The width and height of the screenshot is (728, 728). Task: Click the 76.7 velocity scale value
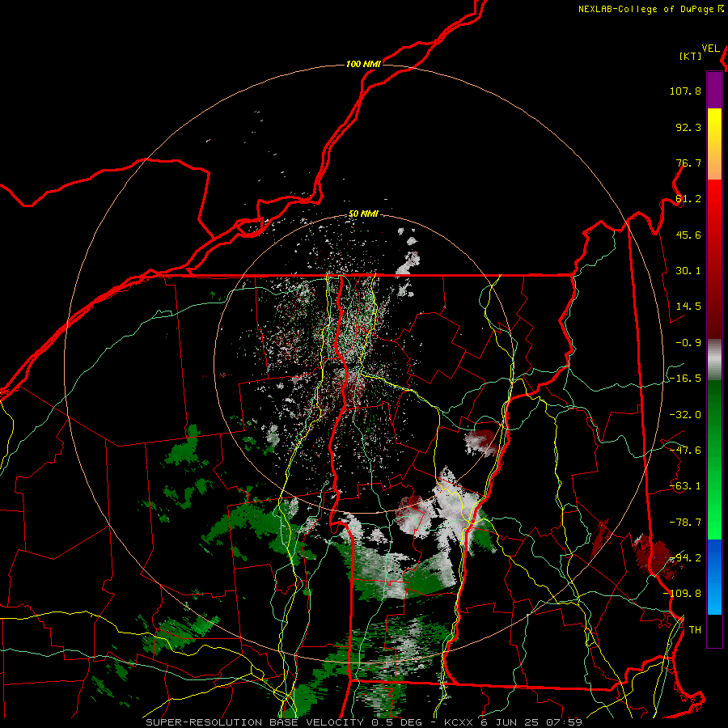tap(688, 163)
